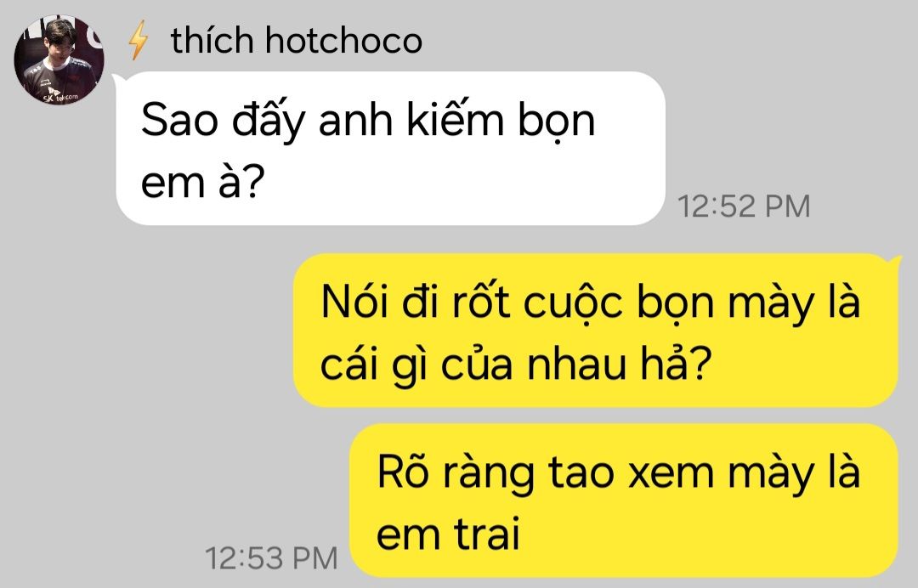Image resolution: width=918 pixels, height=588 pixels.
Task: Tap the "em à?" second line of the white message
Action: (203, 182)
